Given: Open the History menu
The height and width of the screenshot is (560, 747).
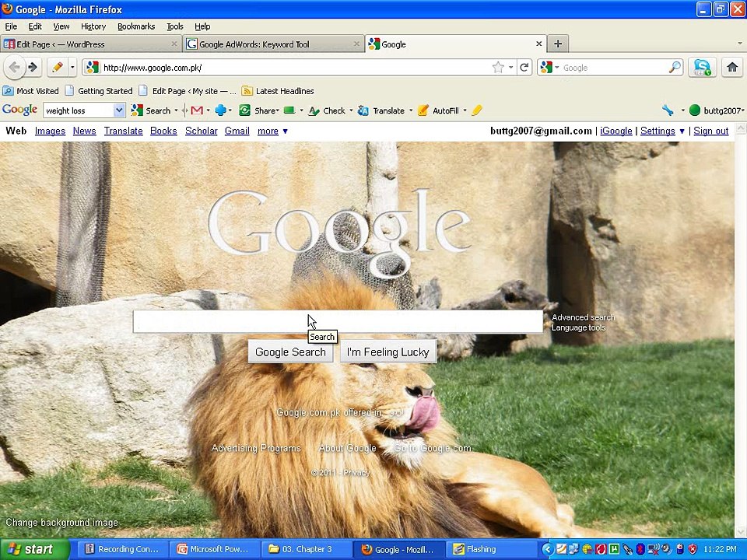Looking at the screenshot, I should [93, 26].
